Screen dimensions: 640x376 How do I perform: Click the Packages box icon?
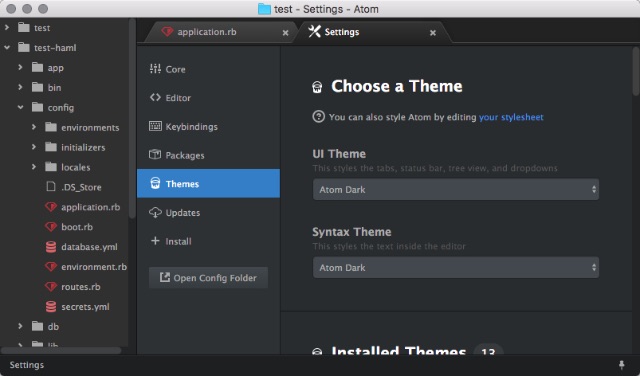pyautogui.click(x=155, y=155)
